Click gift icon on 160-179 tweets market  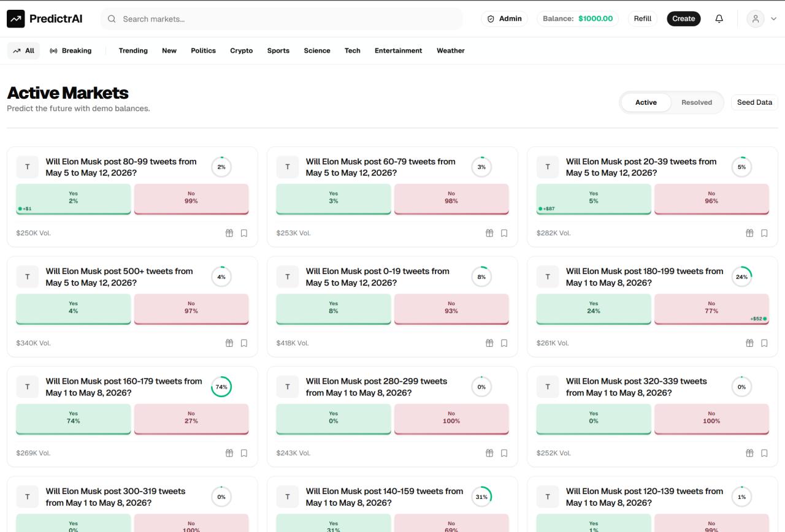[229, 453]
